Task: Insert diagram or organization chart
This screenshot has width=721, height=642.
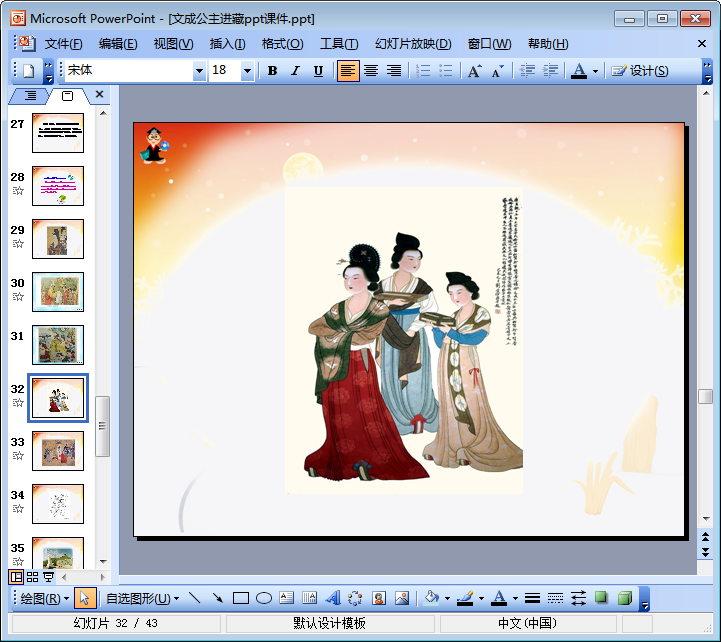Action: pyautogui.click(x=355, y=598)
